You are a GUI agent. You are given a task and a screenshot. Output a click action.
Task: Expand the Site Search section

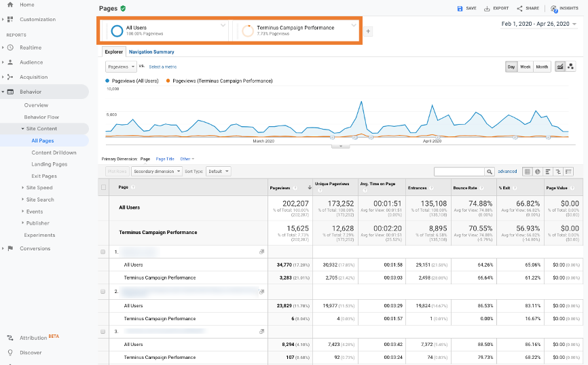[x=22, y=199]
